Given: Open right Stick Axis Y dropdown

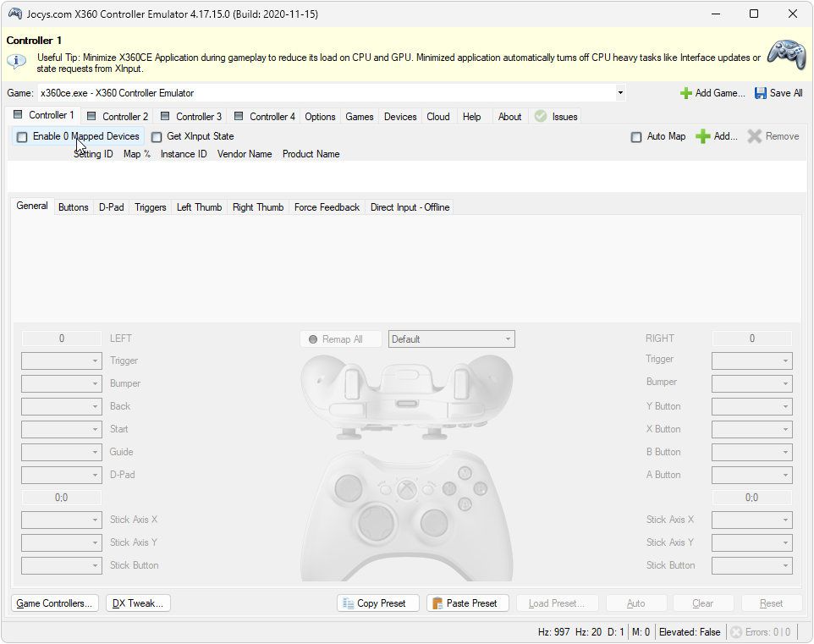Looking at the screenshot, I should click(x=752, y=542).
